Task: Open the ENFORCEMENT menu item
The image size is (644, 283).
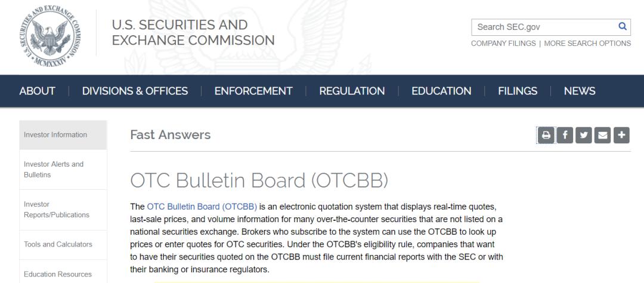Action: point(253,91)
